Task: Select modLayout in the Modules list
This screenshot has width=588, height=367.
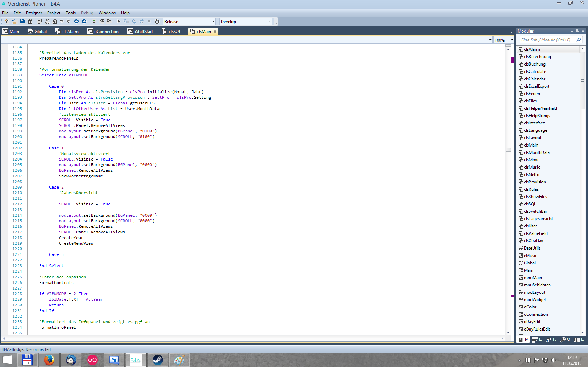Action: (534, 292)
